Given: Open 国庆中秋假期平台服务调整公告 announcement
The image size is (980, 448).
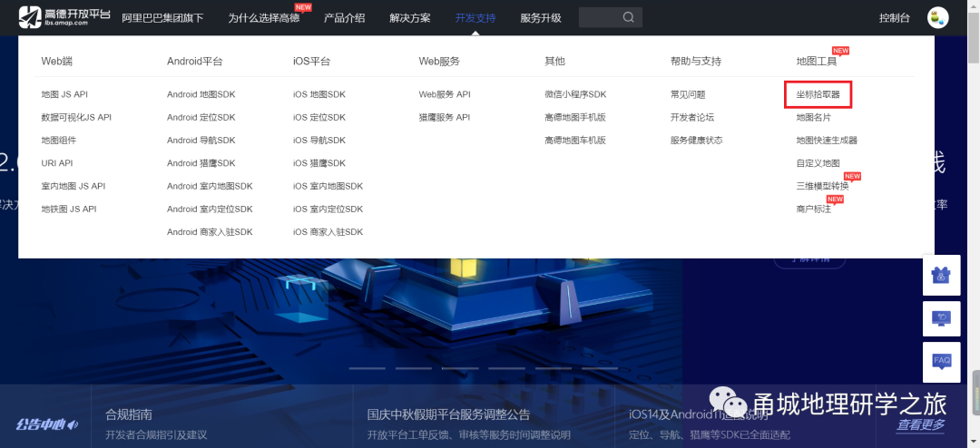Looking at the screenshot, I should tap(449, 414).
